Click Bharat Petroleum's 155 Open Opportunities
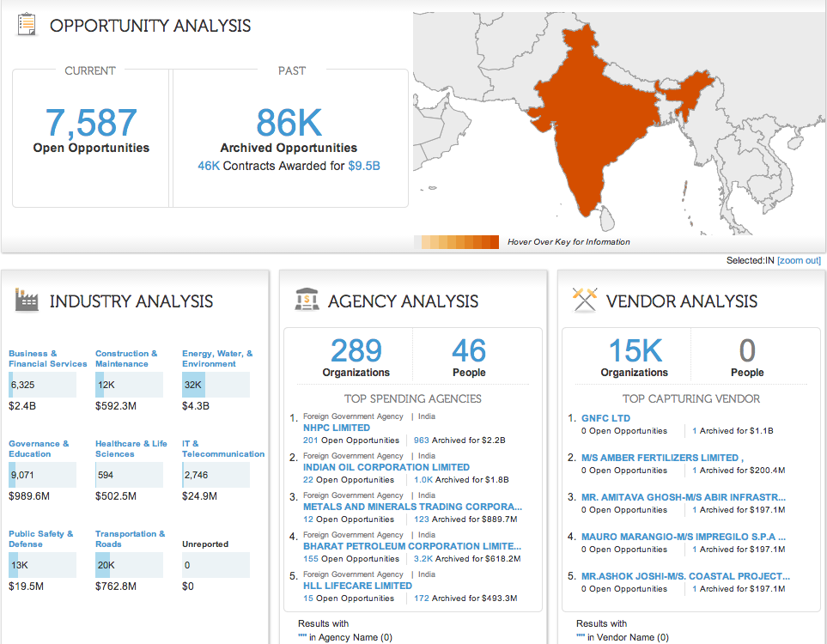 pos(311,559)
